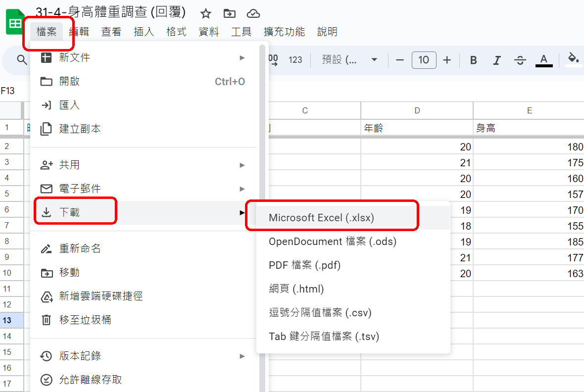Viewport: 584px width, 392px height.
Task: Click the search magnifier icon in toolbar
Action: click(x=22, y=60)
